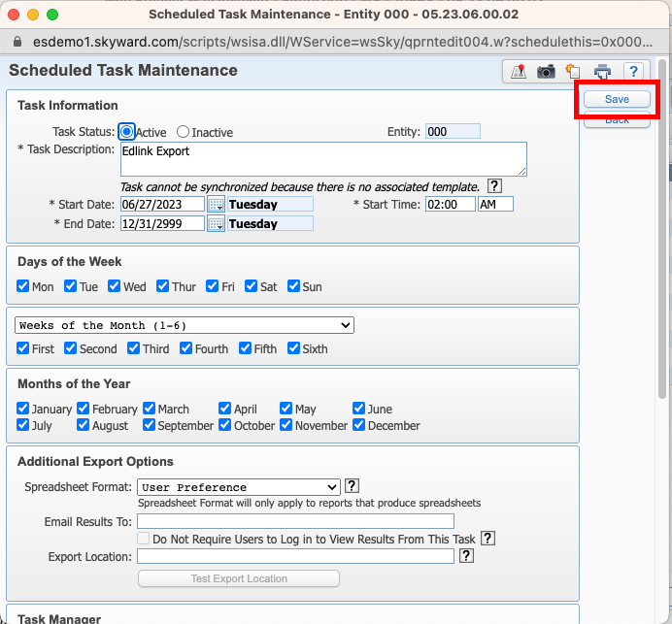Uncheck the December month checkbox

(x=358, y=425)
